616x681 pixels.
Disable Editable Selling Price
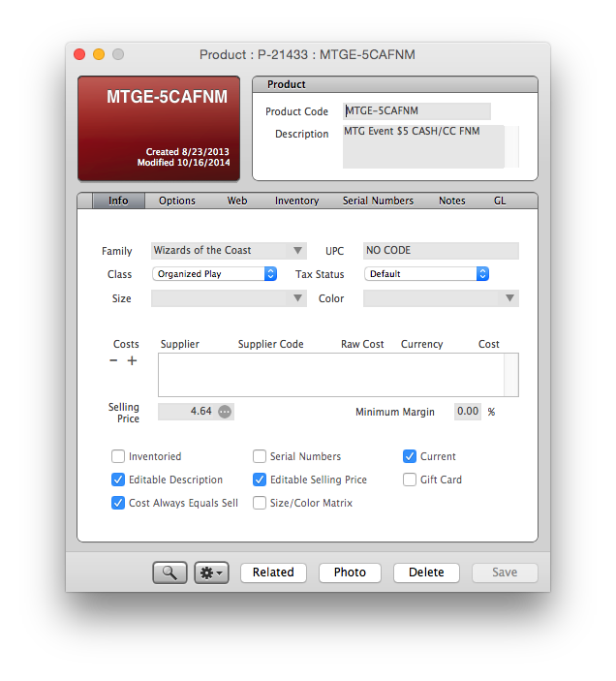[x=260, y=480]
